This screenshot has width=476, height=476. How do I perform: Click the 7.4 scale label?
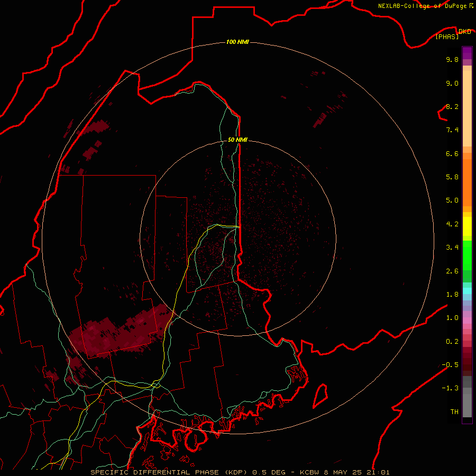[452, 130]
